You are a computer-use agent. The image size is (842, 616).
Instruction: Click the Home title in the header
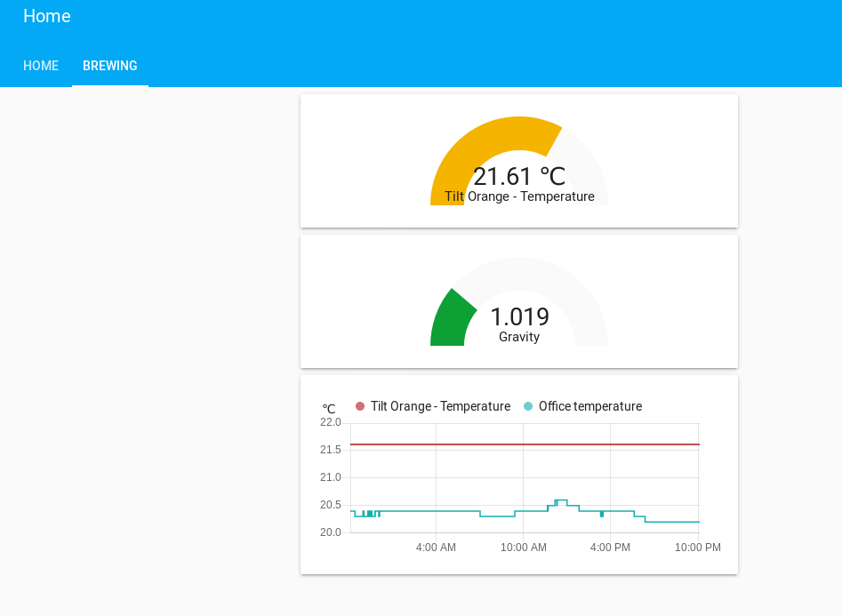pyautogui.click(x=47, y=16)
